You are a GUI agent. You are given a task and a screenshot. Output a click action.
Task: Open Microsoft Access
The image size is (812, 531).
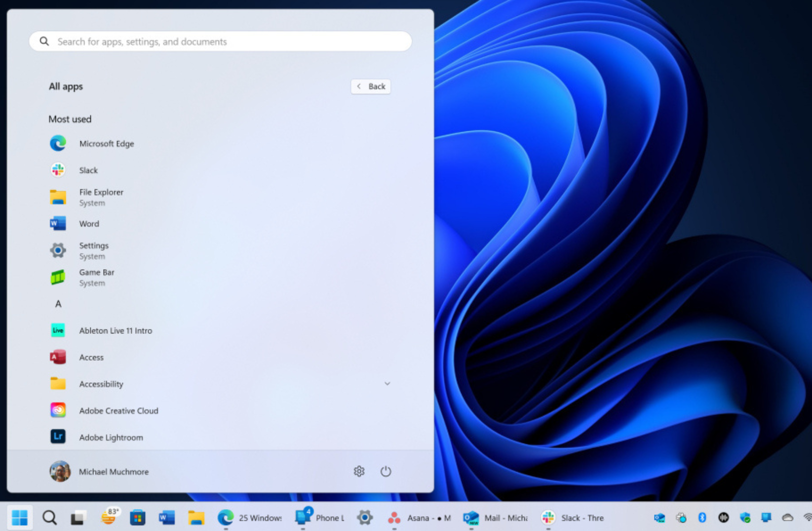tap(91, 357)
